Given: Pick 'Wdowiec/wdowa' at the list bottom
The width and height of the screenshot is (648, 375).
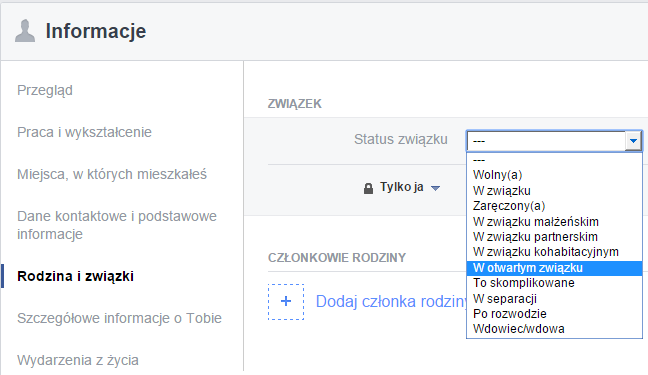Looking at the screenshot, I should [x=554, y=329].
